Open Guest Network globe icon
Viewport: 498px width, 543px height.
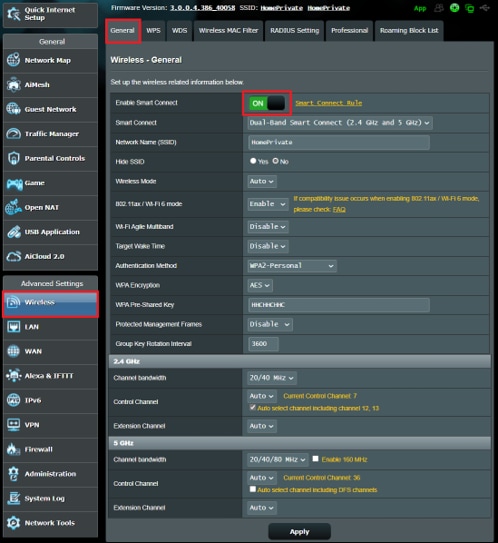tap(14, 109)
